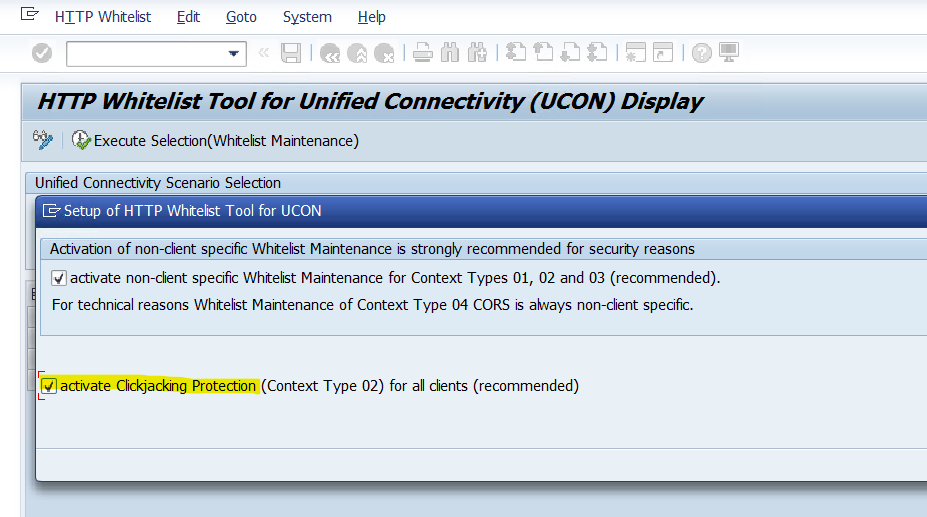Open the command field dropdown arrow
This screenshot has height=517, width=927.
[x=234, y=53]
